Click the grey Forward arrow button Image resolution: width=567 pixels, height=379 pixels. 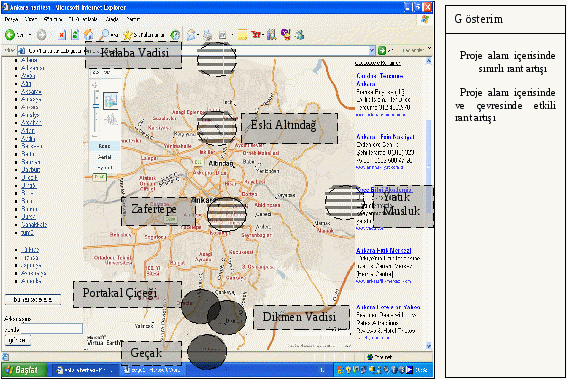pos(42,35)
